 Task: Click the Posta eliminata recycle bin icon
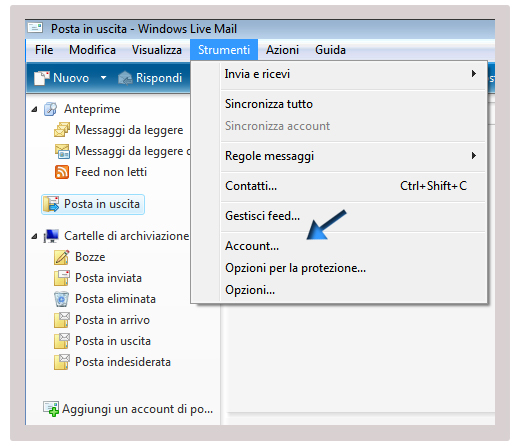62,299
